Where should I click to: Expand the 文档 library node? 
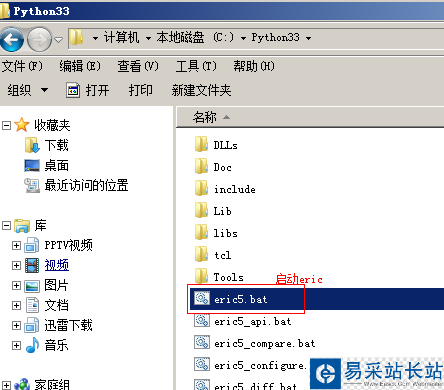[16, 306]
